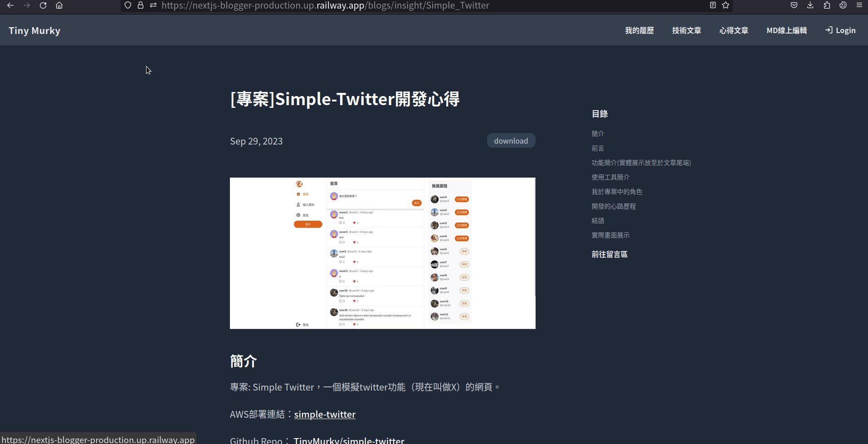
Task: Open the extensions puzzle-piece menu
Action: tap(827, 5)
